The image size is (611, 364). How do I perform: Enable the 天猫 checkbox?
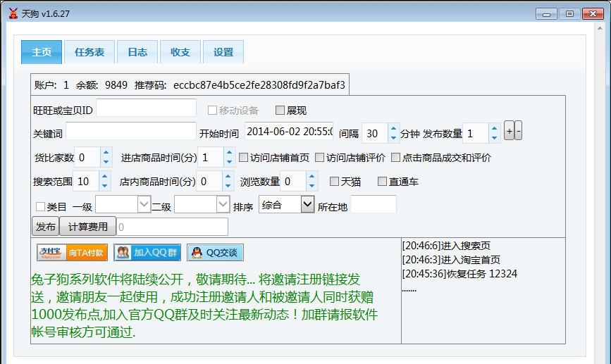pos(334,181)
